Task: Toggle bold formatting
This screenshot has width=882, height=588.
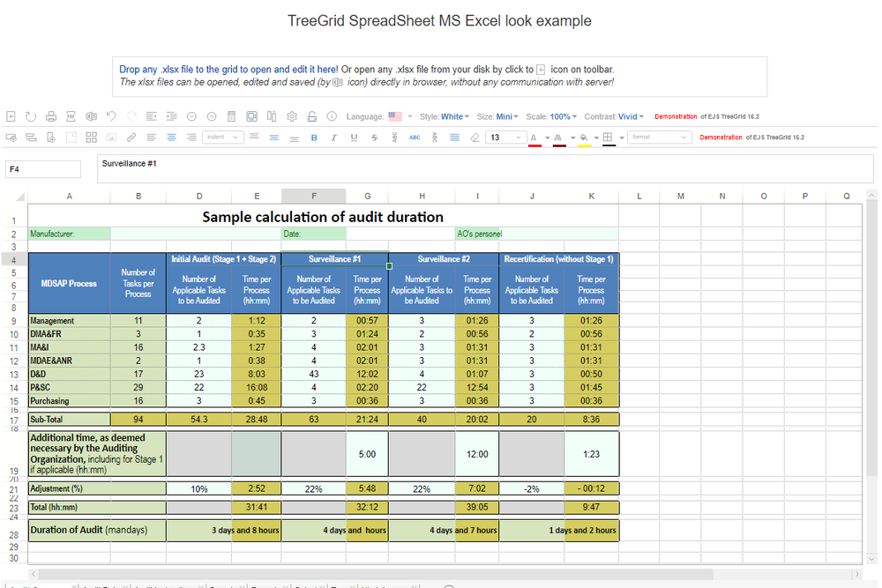Action: (x=314, y=138)
